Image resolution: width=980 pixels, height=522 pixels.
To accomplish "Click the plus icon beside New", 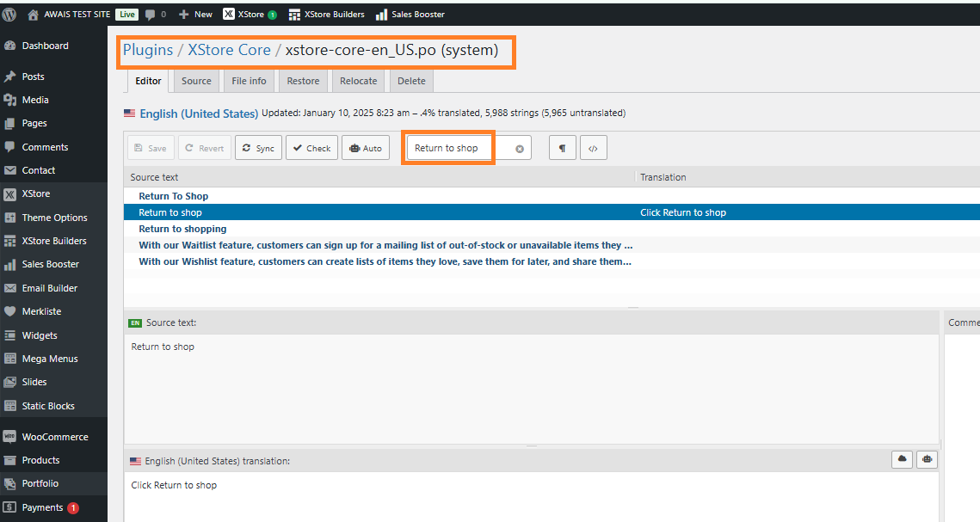I will tap(184, 15).
